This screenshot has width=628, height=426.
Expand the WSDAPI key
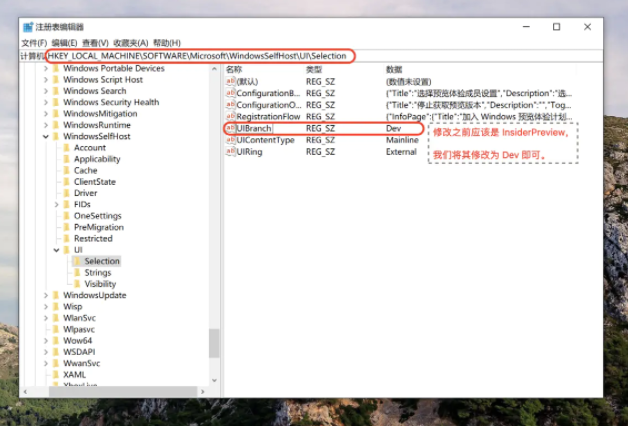[46, 352]
